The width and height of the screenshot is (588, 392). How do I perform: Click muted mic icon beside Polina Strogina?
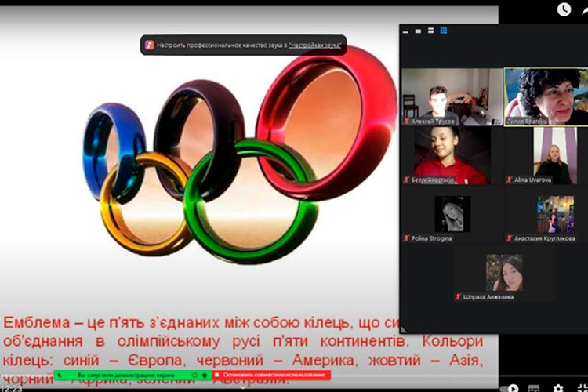pos(406,238)
